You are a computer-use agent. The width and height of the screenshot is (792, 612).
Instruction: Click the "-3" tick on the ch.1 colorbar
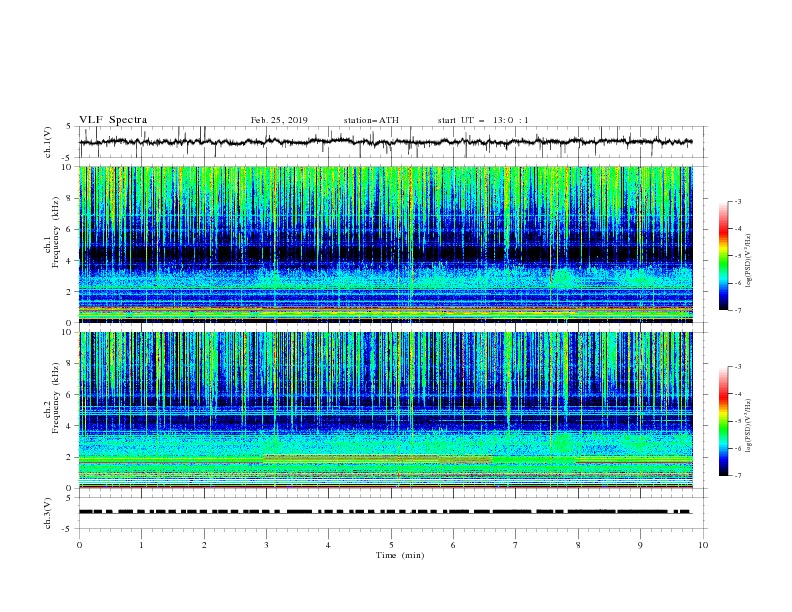pos(738,201)
